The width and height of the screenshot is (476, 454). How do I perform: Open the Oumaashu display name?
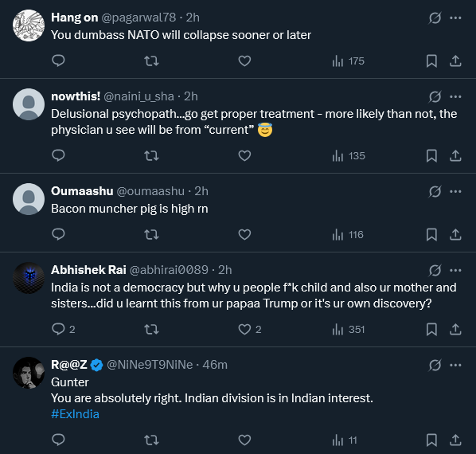click(x=82, y=191)
